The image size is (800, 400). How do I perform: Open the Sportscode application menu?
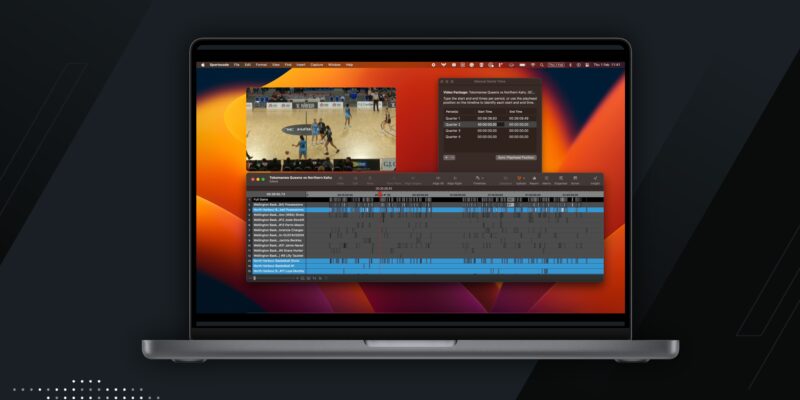[218, 65]
